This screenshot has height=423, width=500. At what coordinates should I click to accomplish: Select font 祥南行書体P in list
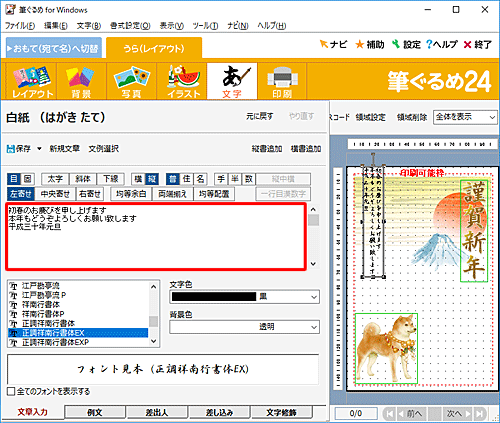click(x=43, y=314)
